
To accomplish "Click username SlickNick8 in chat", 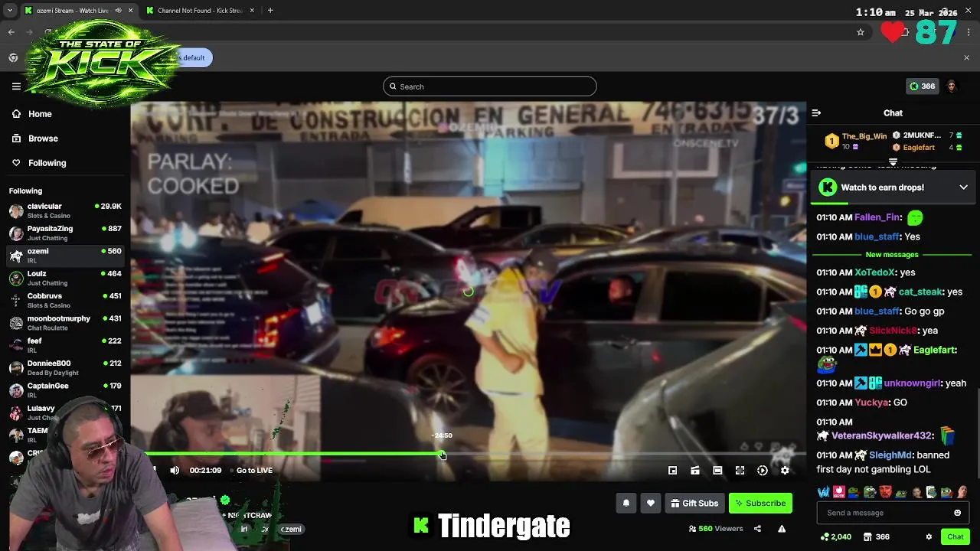I will coord(893,331).
